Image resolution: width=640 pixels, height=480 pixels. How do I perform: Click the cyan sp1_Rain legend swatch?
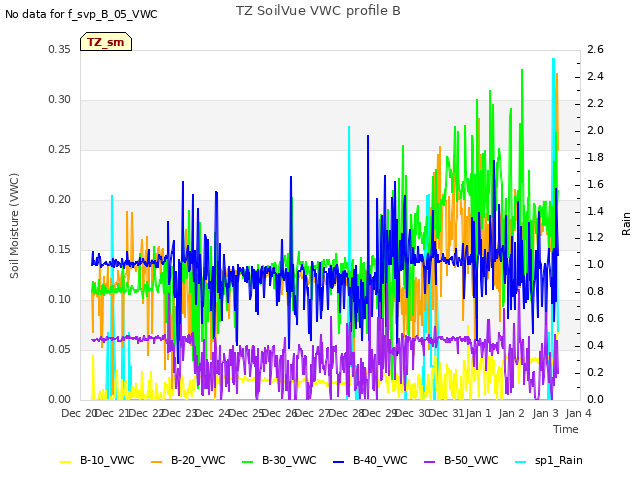[x=521, y=461]
